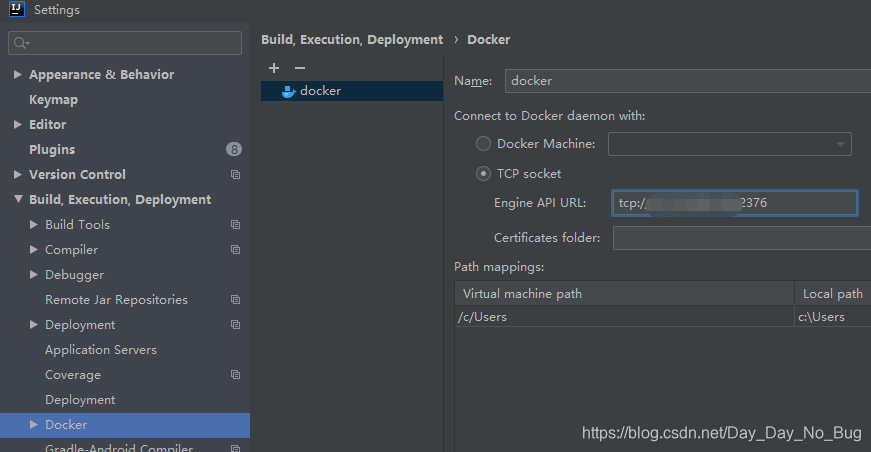This screenshot has width=871, height=452.
Task: Click the Docker whale icon in list
Action: pos(288,91)
